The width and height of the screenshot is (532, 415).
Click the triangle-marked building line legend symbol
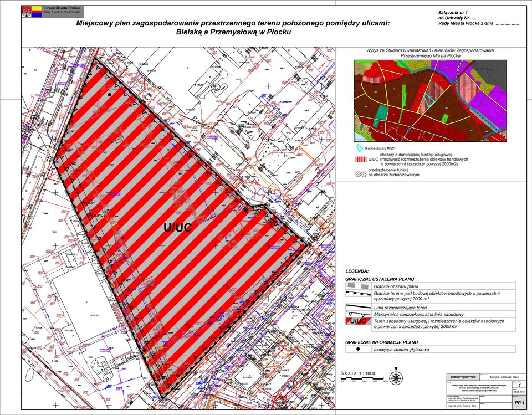coord(357,314)
